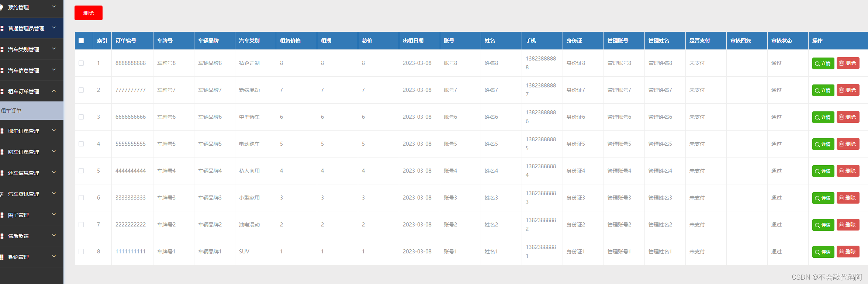Check the row for order 4444444444
The height and width of the screenshot is (284, 868).
[x=81, y=171]
